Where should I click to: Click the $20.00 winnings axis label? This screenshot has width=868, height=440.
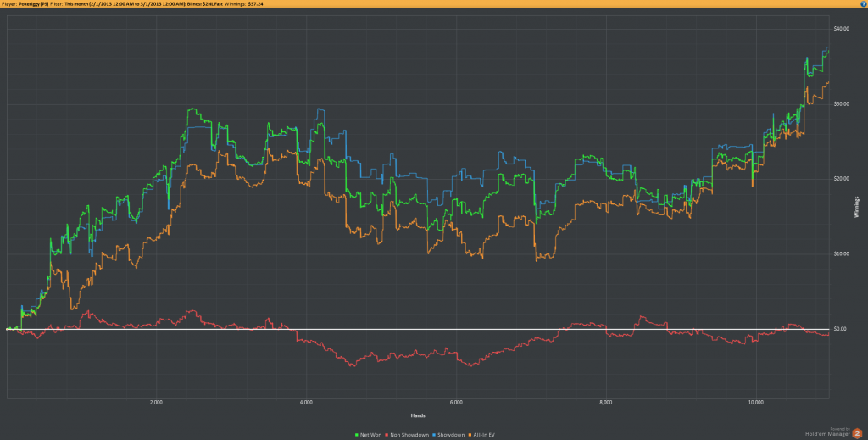pyautogui.click(x=840, y=179)
